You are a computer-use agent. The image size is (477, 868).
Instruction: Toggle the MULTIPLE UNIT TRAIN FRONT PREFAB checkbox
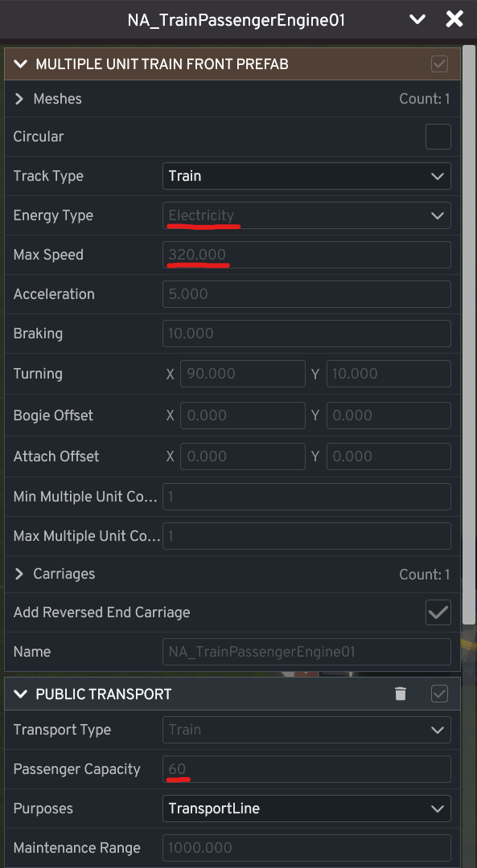(439, 63)
